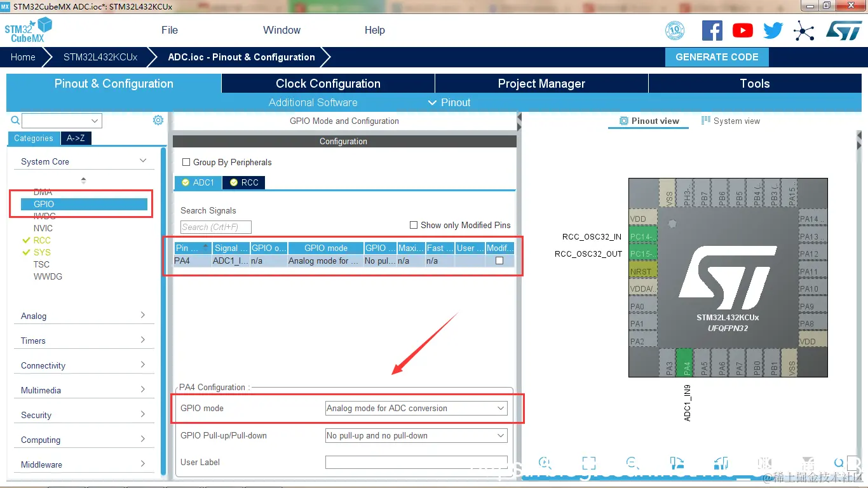Open the Facebook page icon
Viewport: 868px width, 488px height.
(712, 30)
